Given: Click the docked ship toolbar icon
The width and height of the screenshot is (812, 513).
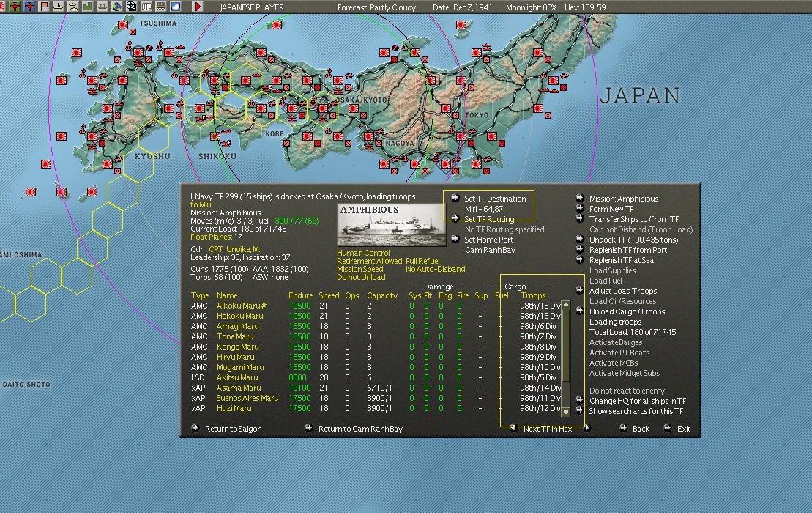Looking at the screenshot, I should pyautogui.click(x=103, y=7).
